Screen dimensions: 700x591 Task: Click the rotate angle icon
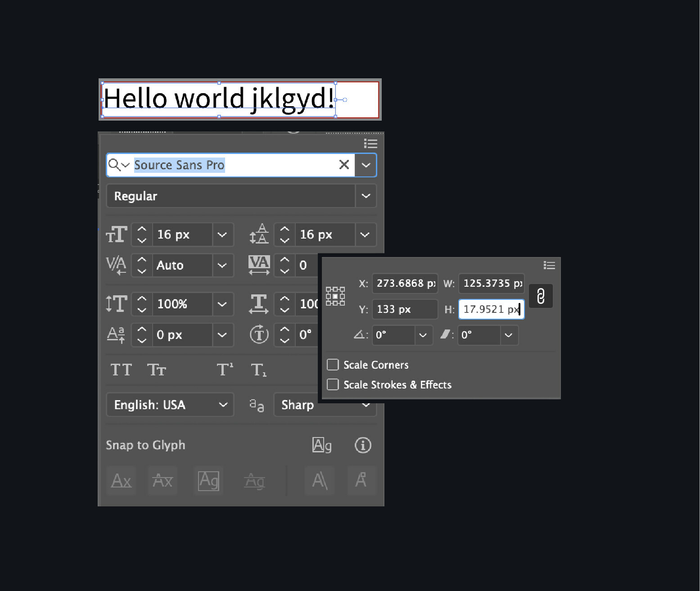coord(360,334)
